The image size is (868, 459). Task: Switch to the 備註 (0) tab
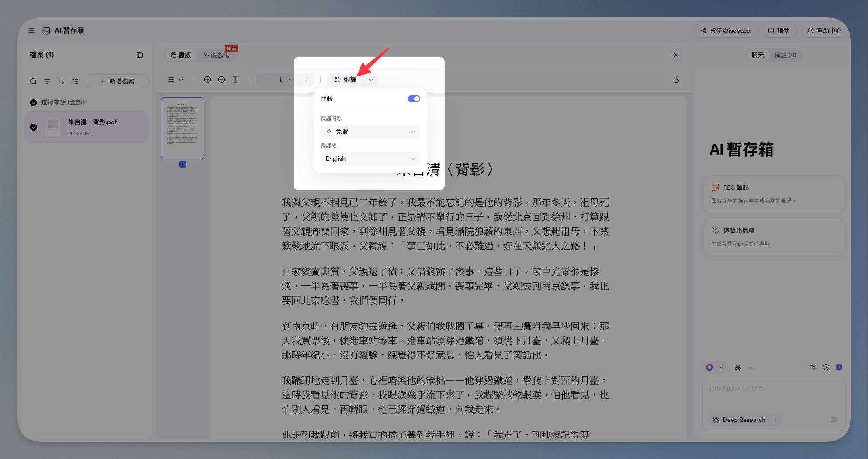[785, 55]
